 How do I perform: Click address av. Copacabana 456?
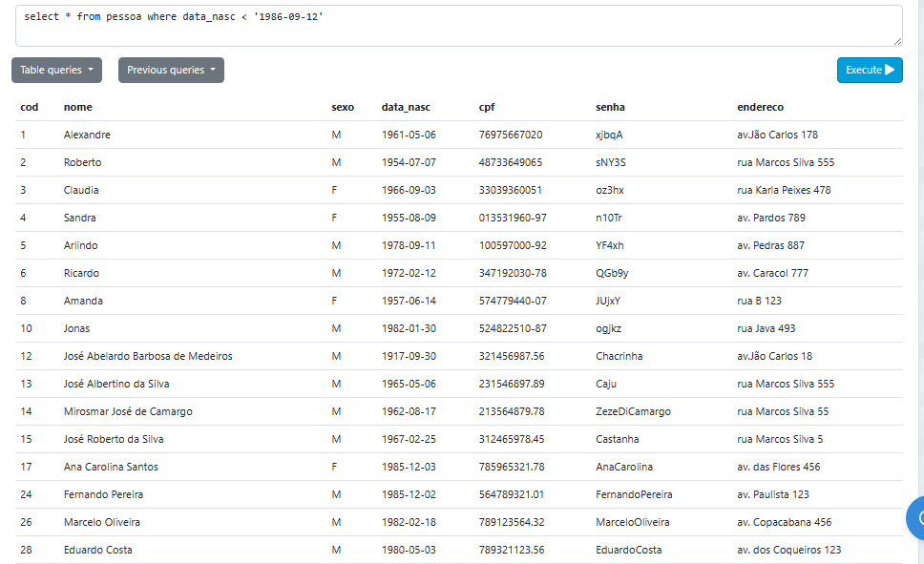point(785,523)
